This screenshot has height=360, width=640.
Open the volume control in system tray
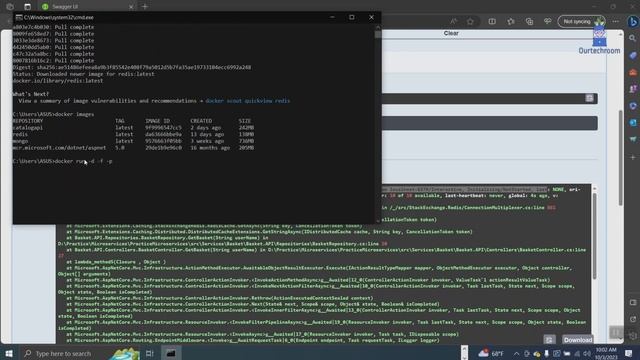[587, 353]
